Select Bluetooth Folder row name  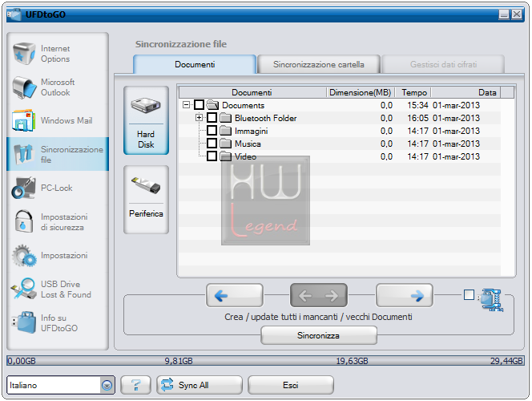(266, 118)
